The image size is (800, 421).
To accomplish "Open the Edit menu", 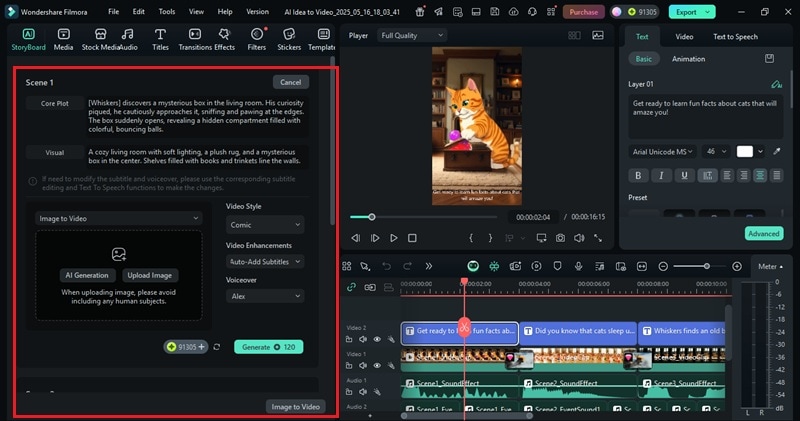I will click(x=138, y=11).
